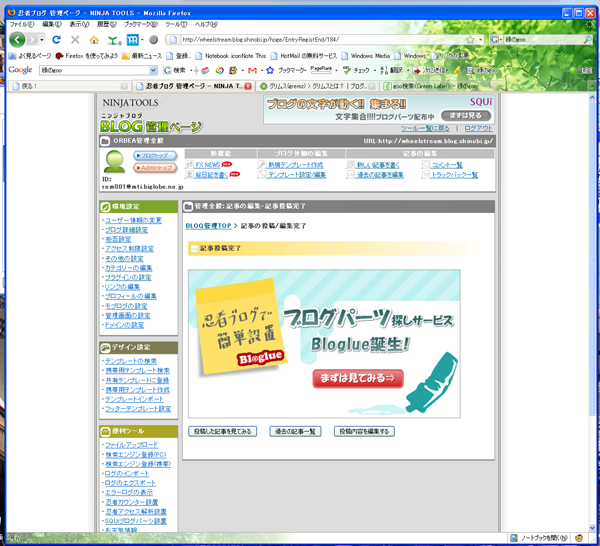Click the gray circle toolbar icon
Screen dimensions: 600x546
pos(153,39)
